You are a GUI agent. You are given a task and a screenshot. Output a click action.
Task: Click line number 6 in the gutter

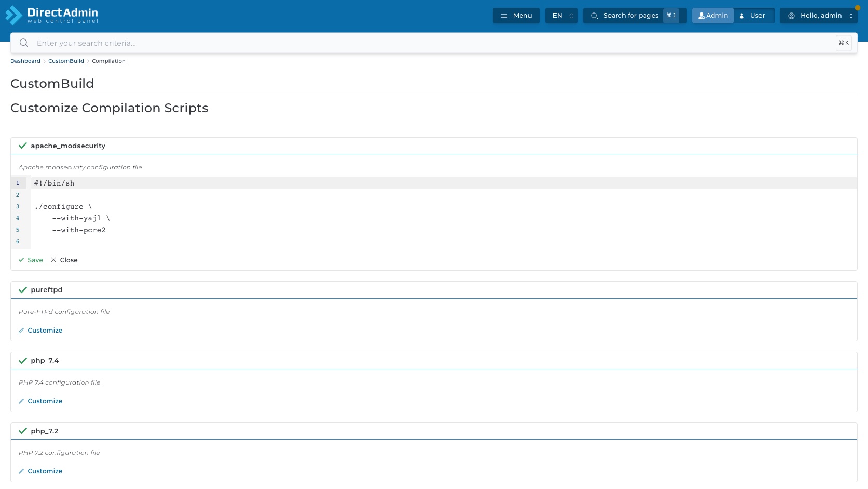point(18,242)
